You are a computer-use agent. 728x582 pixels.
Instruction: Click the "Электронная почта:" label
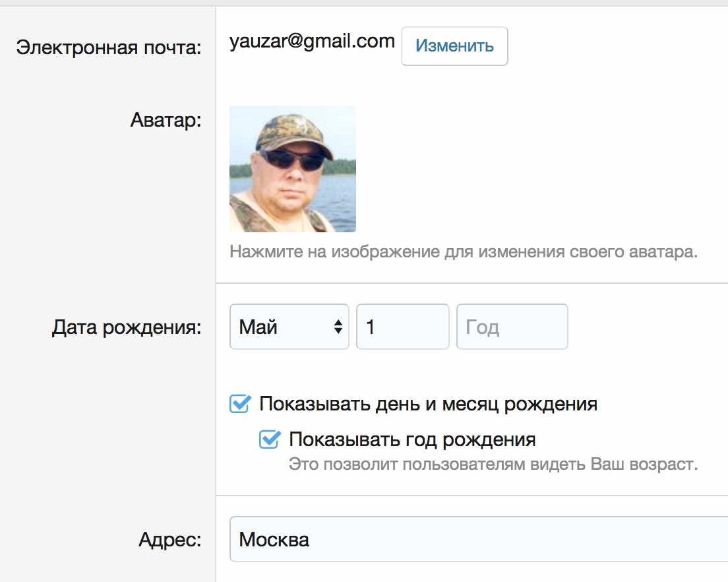point(108,48)
